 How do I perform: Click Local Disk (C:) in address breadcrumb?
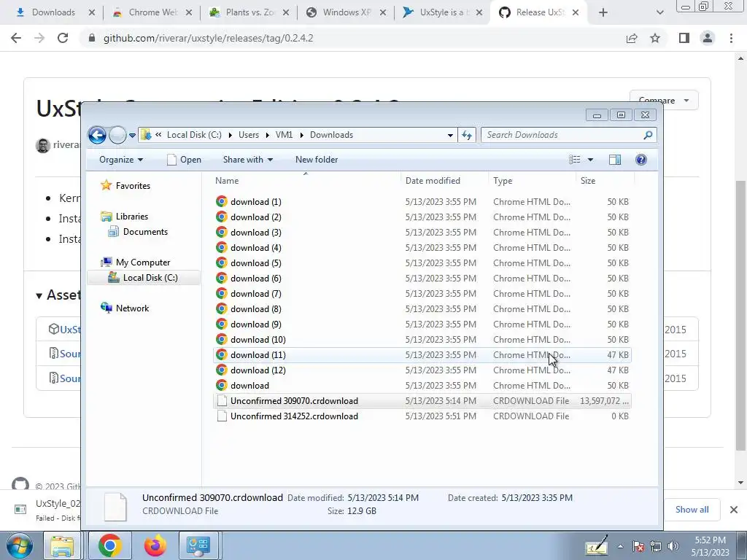[194, 135]
